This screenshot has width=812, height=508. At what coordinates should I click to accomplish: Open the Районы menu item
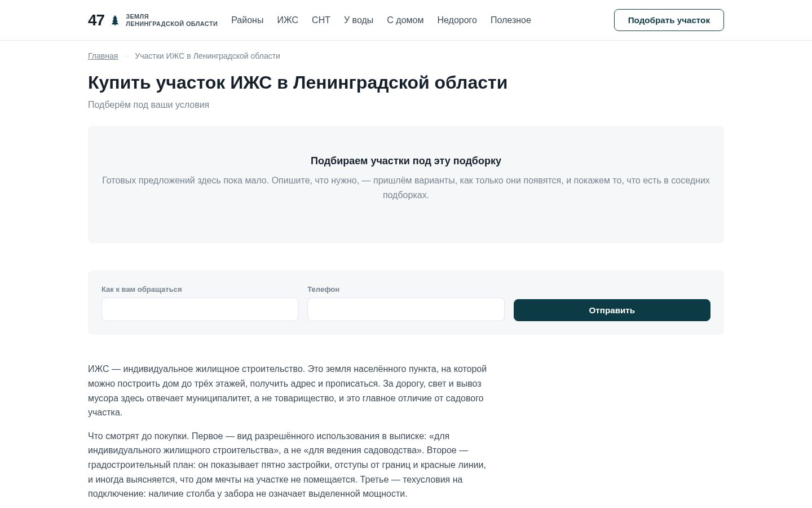247,20
